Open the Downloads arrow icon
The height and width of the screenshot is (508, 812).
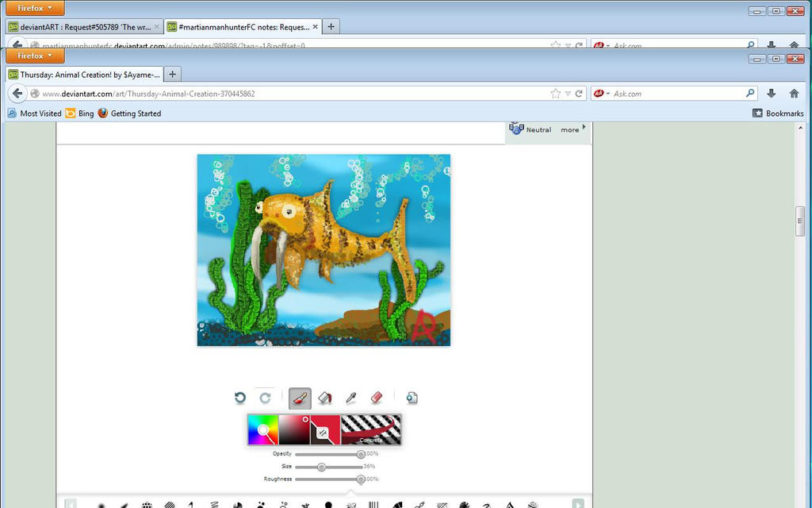[771, 94]
